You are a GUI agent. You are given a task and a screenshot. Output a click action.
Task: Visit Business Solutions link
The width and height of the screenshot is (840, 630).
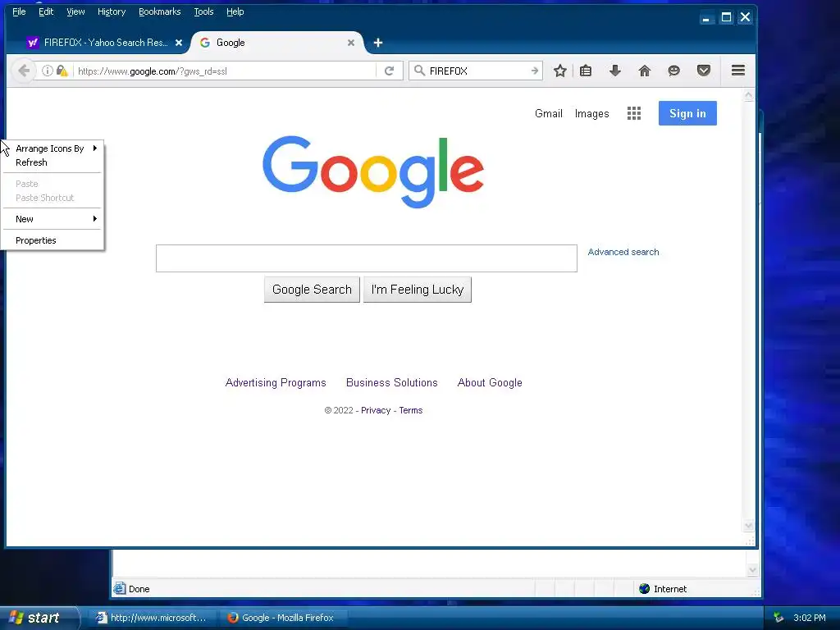point(391,382)
